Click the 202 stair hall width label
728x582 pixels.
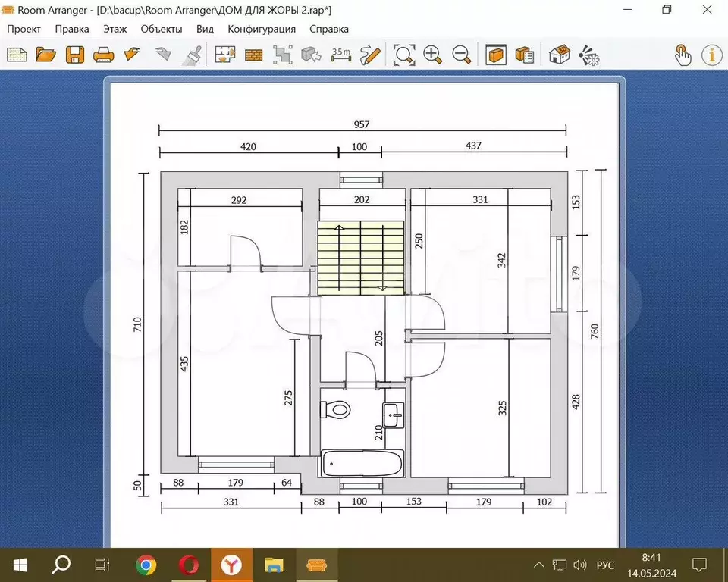[x=361, y=199]
